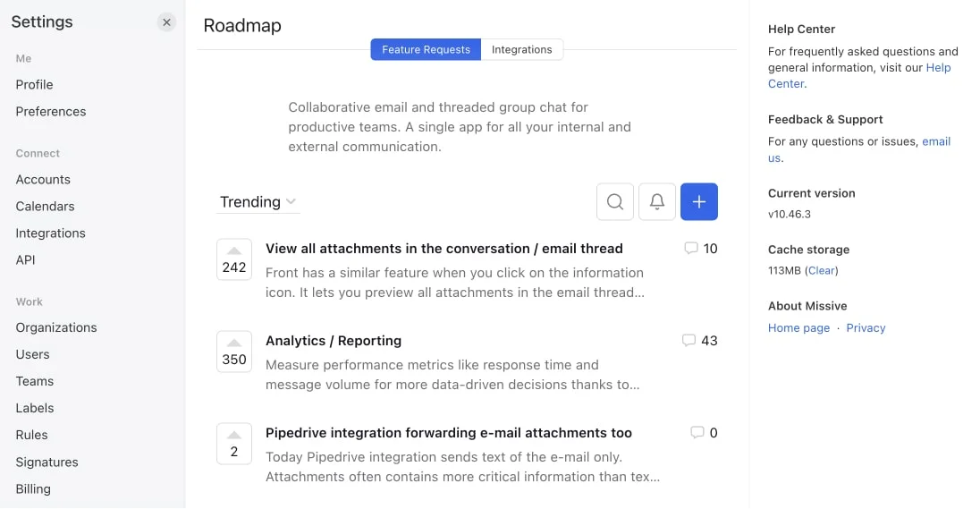Add a new feature request with plus button
The image size is (980, 509).
699,202
